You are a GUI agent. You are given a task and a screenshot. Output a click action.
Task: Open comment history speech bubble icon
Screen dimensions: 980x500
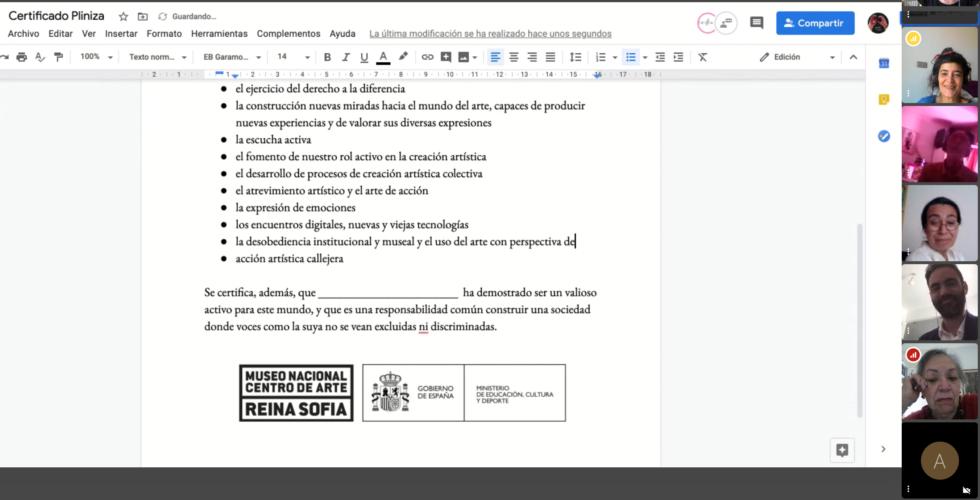point(756,23)
